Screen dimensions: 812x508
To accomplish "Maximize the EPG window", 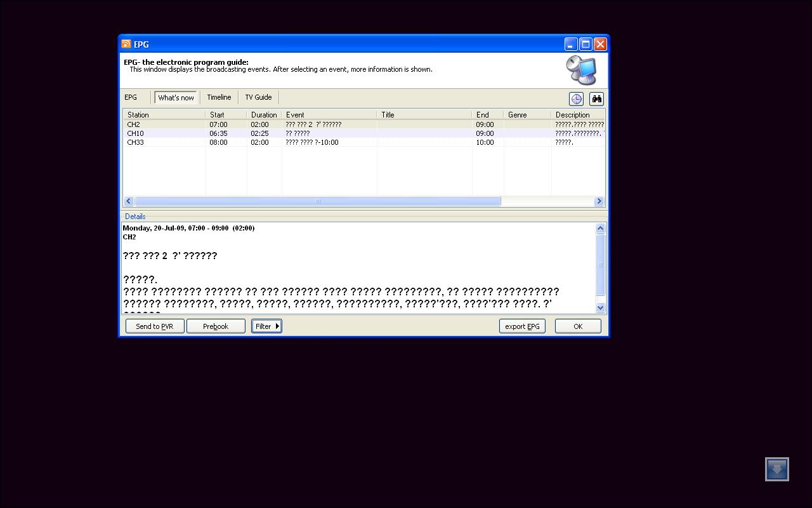I will [x=586, y=44].
